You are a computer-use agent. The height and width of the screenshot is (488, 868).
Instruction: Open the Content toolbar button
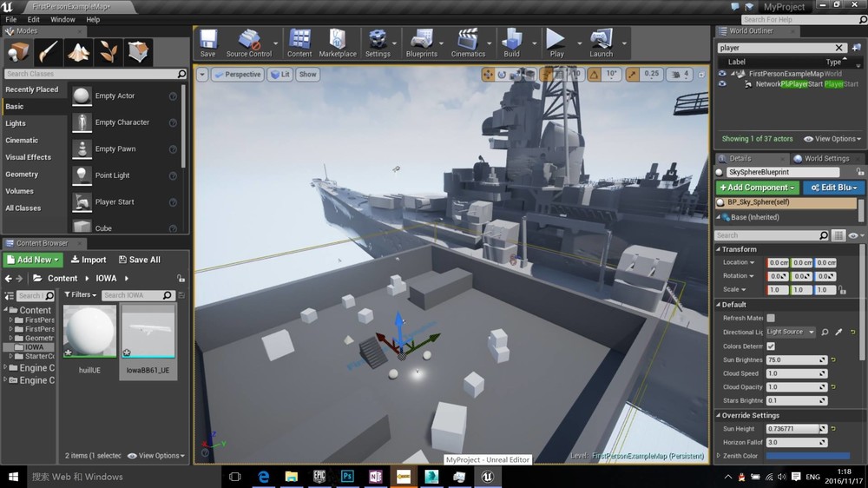[x=299, y=43]
